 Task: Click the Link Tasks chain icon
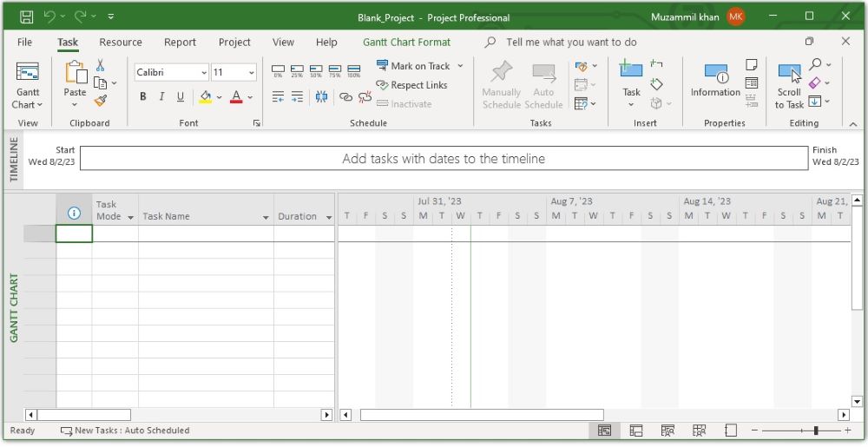[345, 97]
